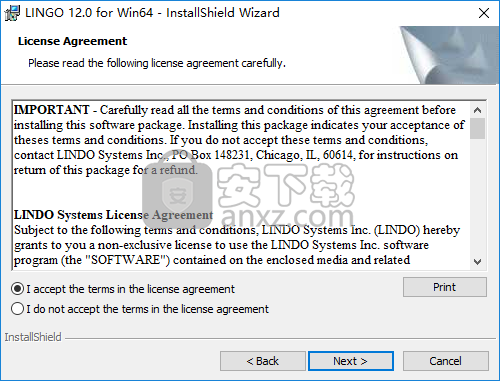Viewport: 500px width, 381px height.
Task: Proceed with the Next button
Action: [x=351, y=361]
